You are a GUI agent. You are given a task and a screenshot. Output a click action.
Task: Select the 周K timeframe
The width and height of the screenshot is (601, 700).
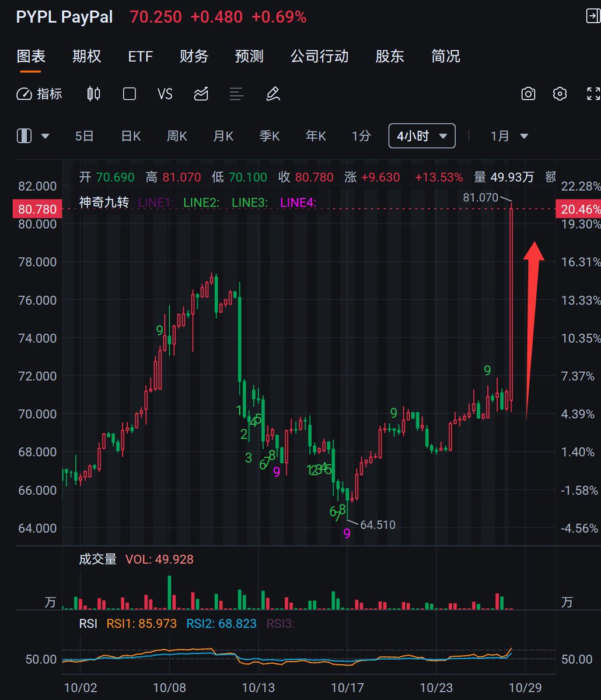coord(177,136)
